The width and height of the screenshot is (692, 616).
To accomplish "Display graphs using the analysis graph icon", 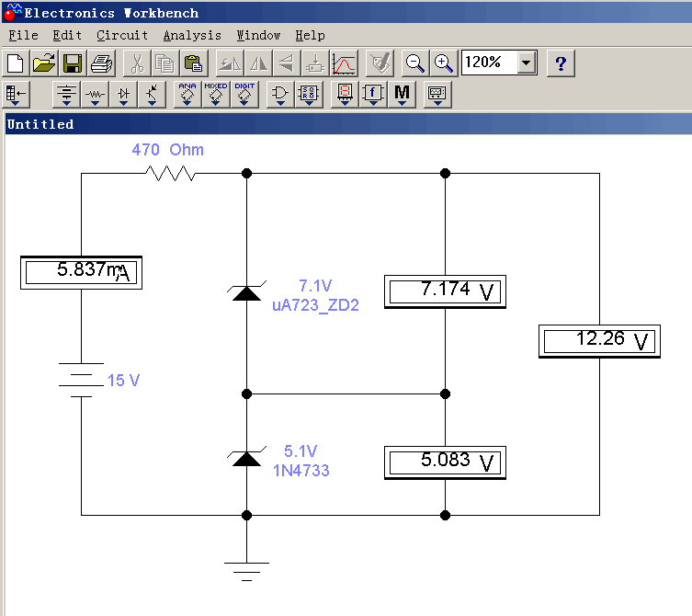I will pyautogui.click(x=344, y=63).
